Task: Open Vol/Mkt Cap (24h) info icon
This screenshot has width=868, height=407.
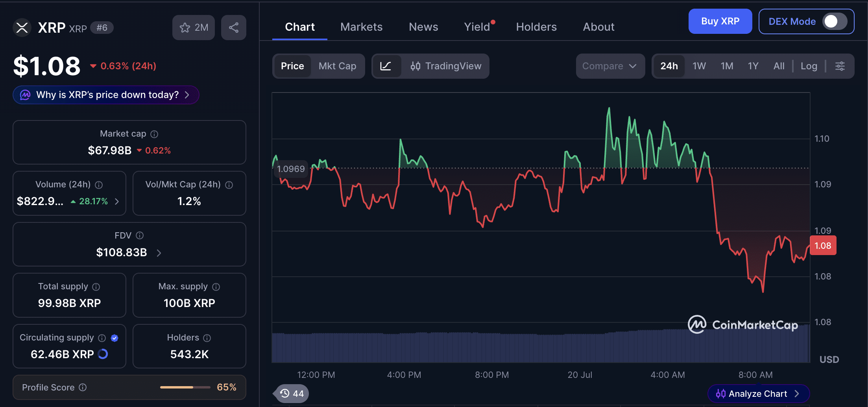Action: pos(229,185)
